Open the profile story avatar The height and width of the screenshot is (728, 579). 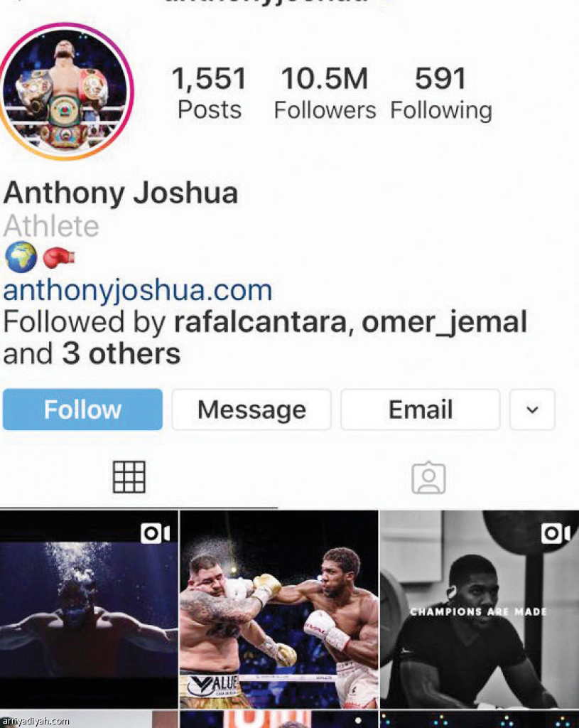(x=66, y=92)
